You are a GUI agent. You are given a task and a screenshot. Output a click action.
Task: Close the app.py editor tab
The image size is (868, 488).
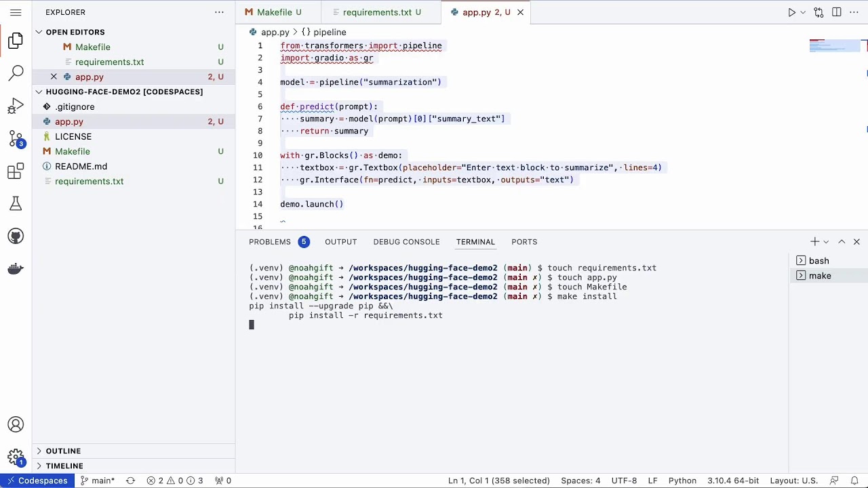pos(520,12)
